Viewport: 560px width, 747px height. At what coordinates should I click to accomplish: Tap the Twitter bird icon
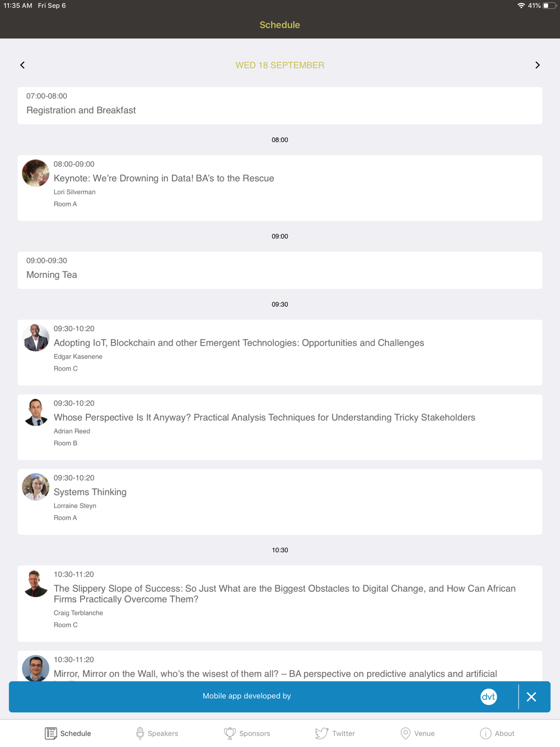321,733
